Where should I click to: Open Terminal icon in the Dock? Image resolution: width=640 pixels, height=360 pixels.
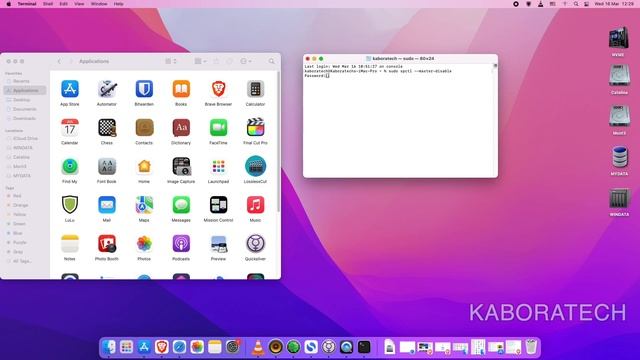coord(364,347)
